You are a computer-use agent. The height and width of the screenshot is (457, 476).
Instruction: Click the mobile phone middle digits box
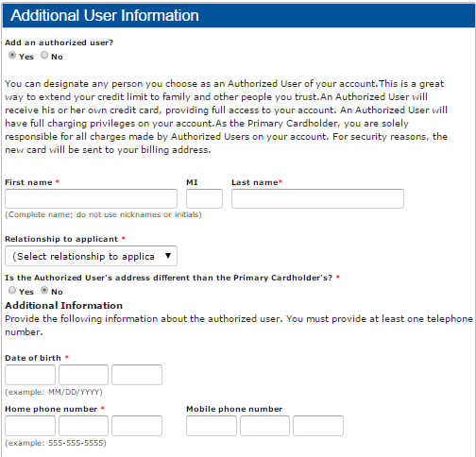click(264, 426)
